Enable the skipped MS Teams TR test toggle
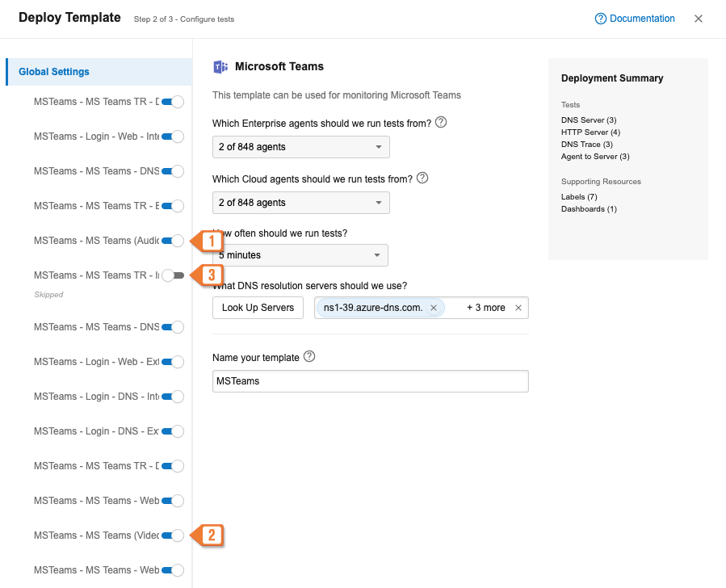The width and height of the screenshot is (726, 588). [x=173, y=275]
